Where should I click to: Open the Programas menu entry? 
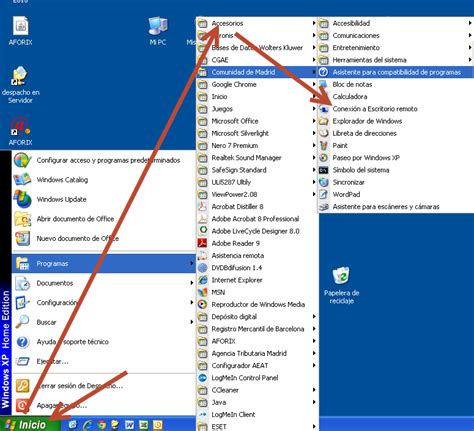[x=104, y=263]
